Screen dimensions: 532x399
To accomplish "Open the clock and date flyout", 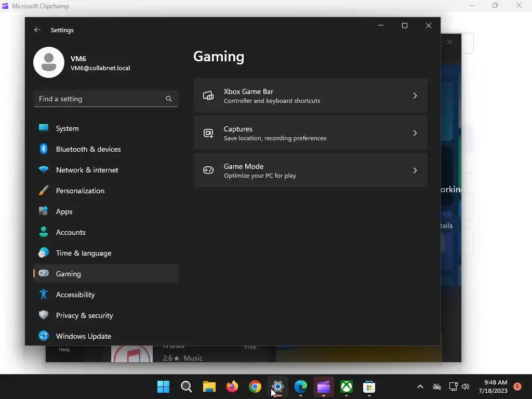I will click(493, 387).
